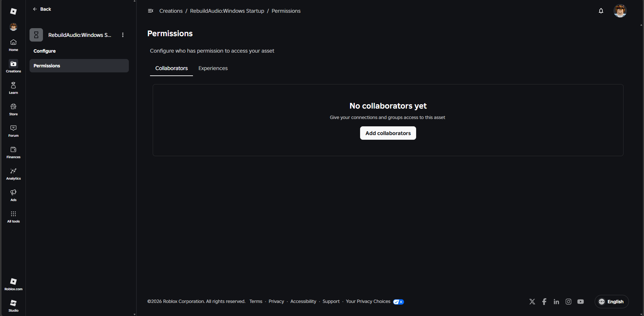Open the Privacy footer link

[x=277, y=302]
